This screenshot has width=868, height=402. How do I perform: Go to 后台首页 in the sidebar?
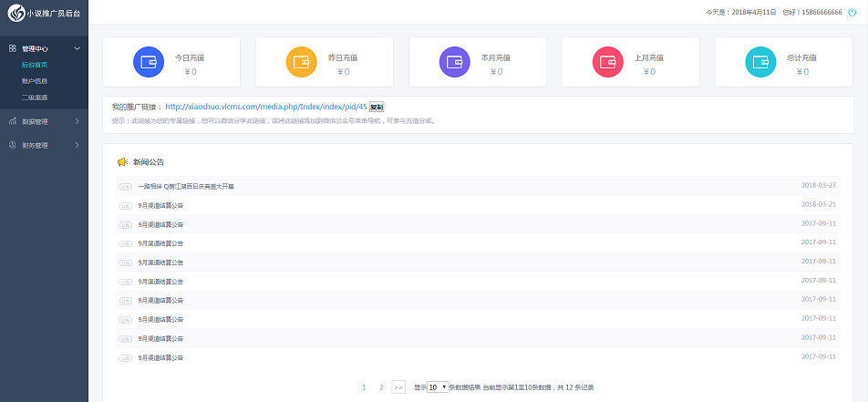pos(35,65)
